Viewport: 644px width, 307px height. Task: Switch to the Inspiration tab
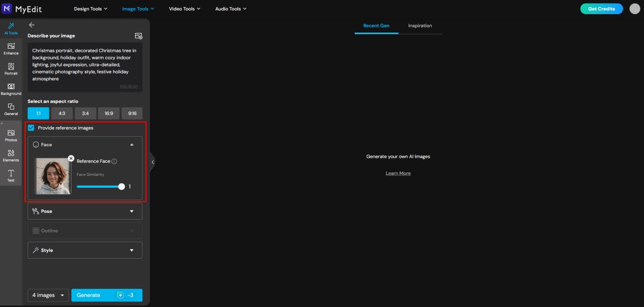pos(420,26)
